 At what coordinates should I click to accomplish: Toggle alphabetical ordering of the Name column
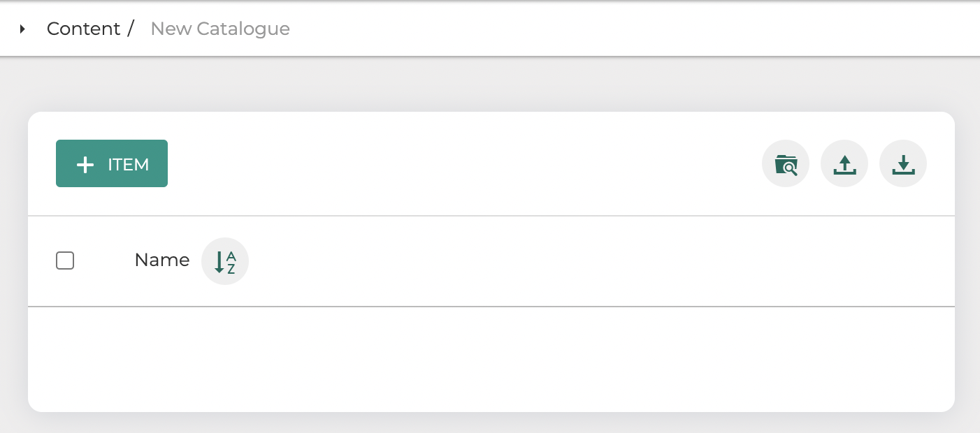click(225, 262)
